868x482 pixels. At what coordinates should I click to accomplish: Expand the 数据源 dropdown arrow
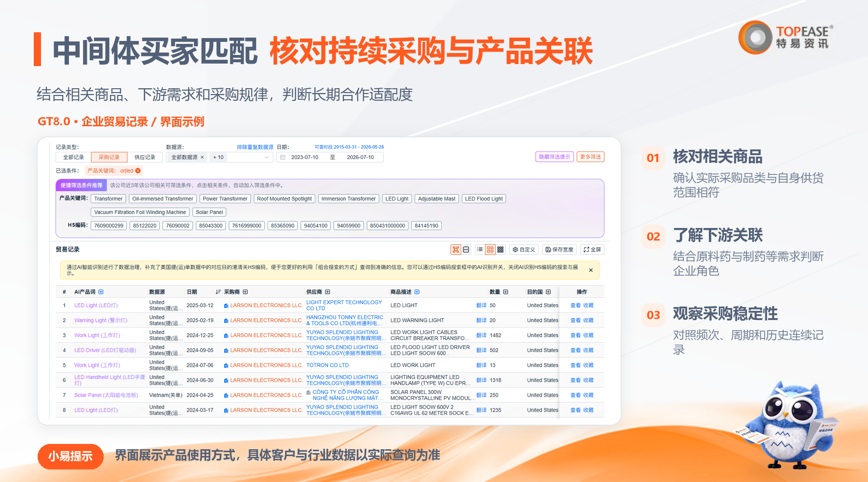[266, 157]
